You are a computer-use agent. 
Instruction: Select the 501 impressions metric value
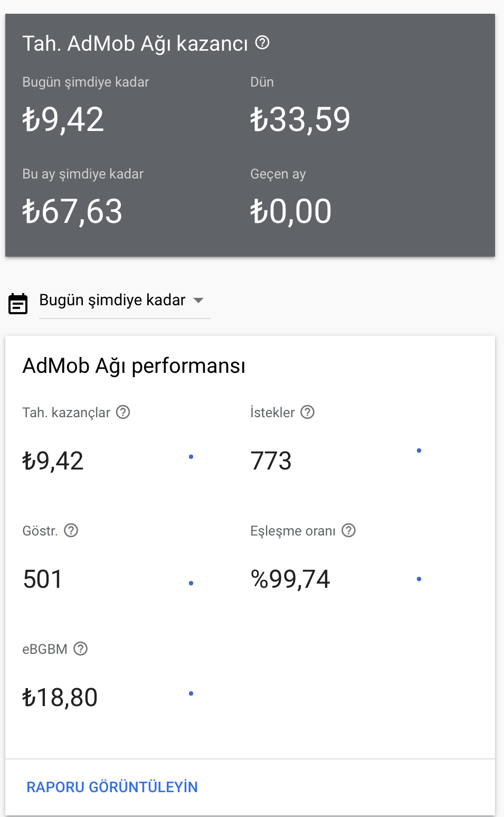pos(43,579)
